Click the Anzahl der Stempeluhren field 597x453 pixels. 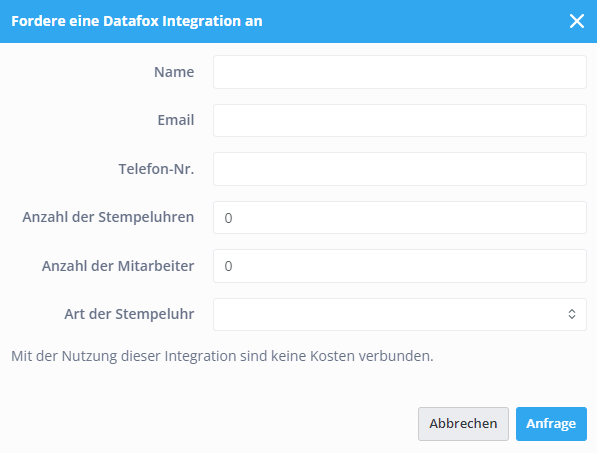[x=400, y=217]
